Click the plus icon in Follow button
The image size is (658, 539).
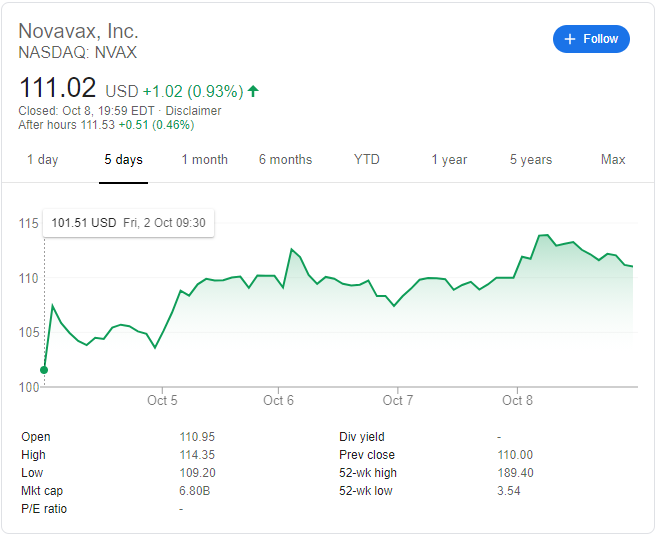click(569, 39)
